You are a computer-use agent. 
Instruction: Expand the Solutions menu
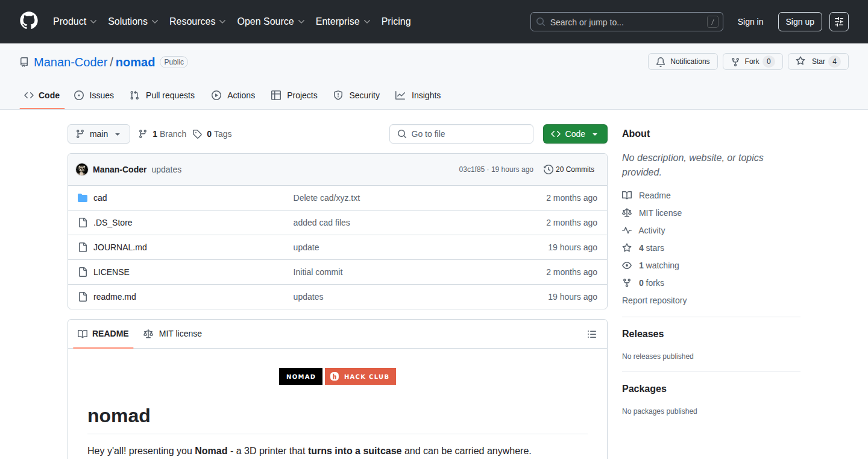[x=133, y=22]
